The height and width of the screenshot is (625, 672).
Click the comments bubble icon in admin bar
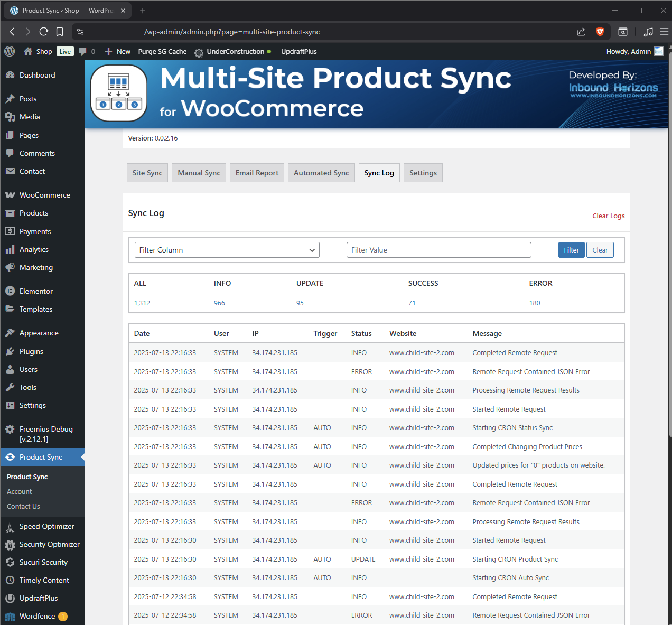(x=83, y=51)
